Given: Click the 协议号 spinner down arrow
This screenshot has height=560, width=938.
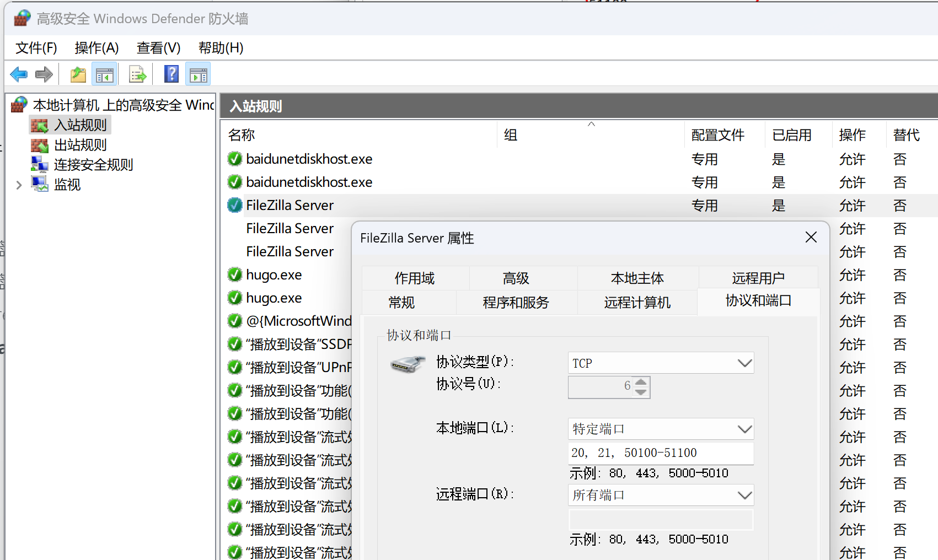Looking at the screenshot, I should pyautogui.click(x=641, y=391).
